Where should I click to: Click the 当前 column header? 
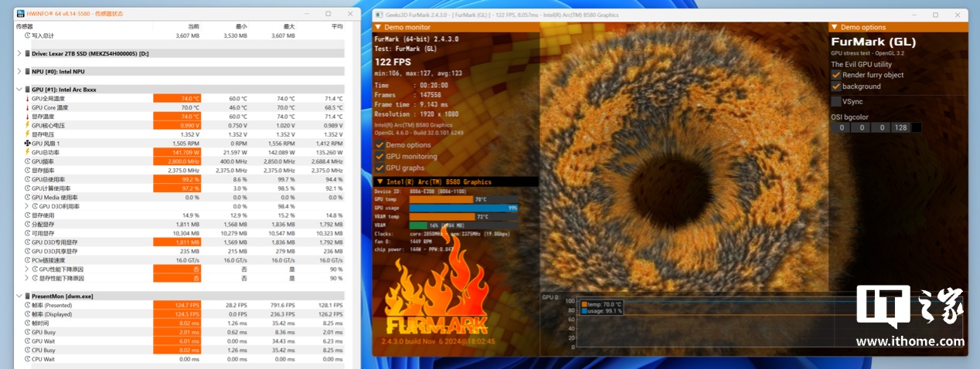click(193, 26)
